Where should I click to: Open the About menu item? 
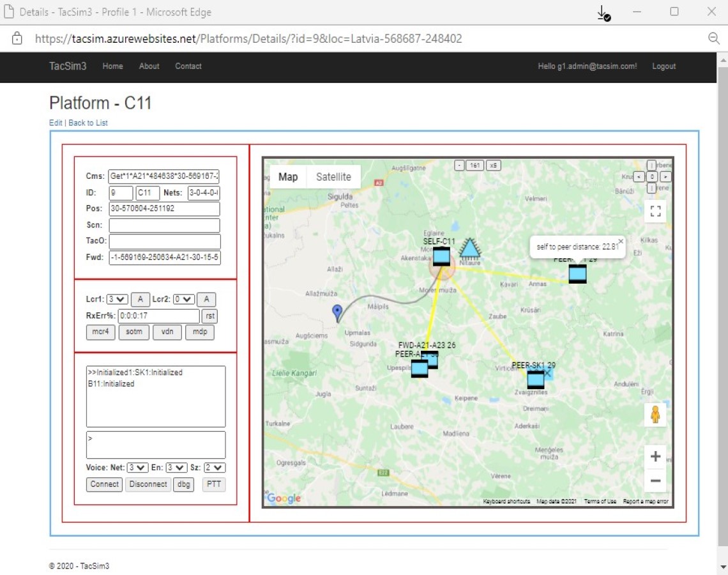pos(149,66)
